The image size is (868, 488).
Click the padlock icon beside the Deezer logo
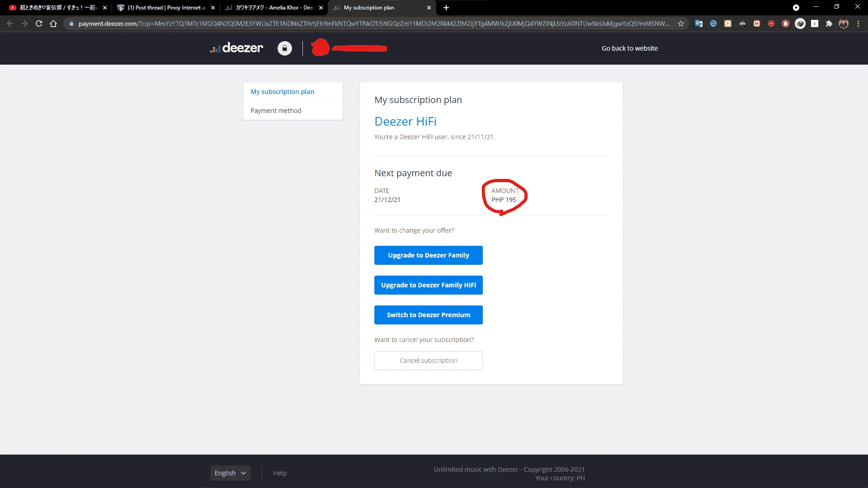pyautogui.click(x=285, y=48)
